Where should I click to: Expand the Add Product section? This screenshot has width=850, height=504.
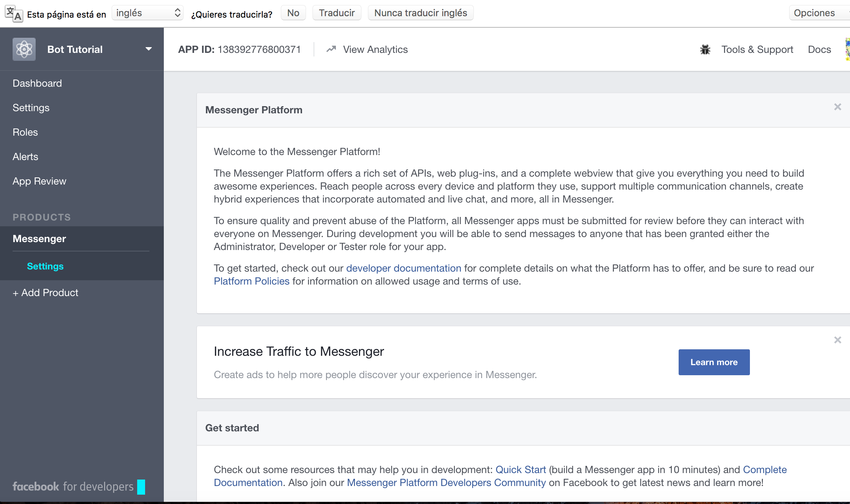tap(46, 292)
